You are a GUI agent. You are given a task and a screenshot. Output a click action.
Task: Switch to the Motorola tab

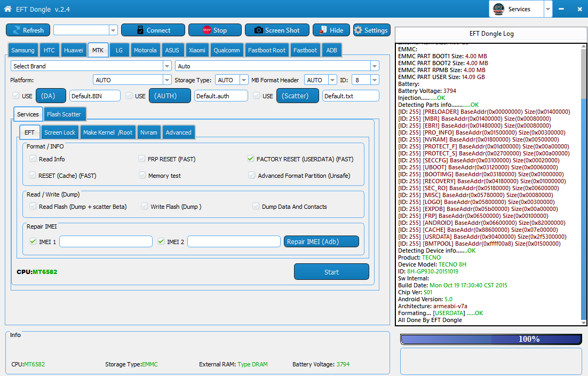click(145, 50)
